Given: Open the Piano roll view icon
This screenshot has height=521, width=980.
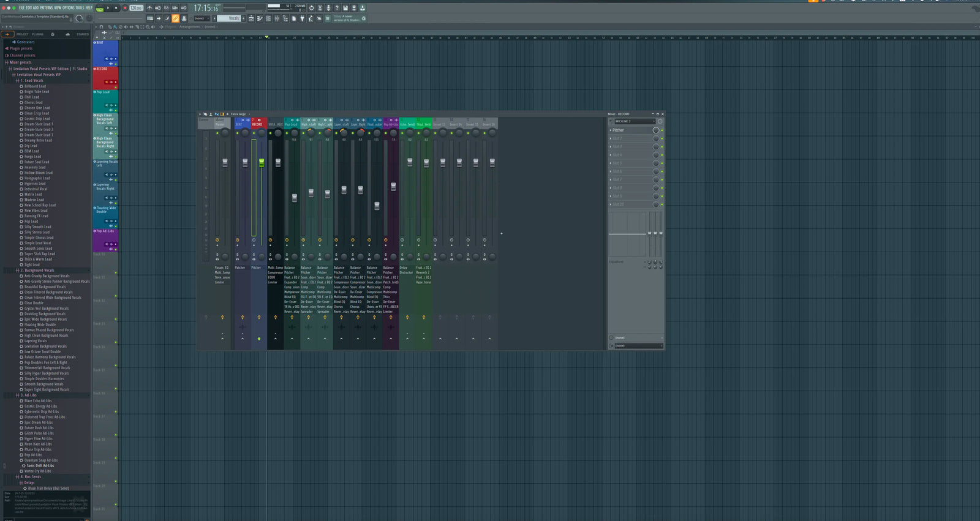Looking at the screenshot, I should pyautogui.click(x=260, y=18).
